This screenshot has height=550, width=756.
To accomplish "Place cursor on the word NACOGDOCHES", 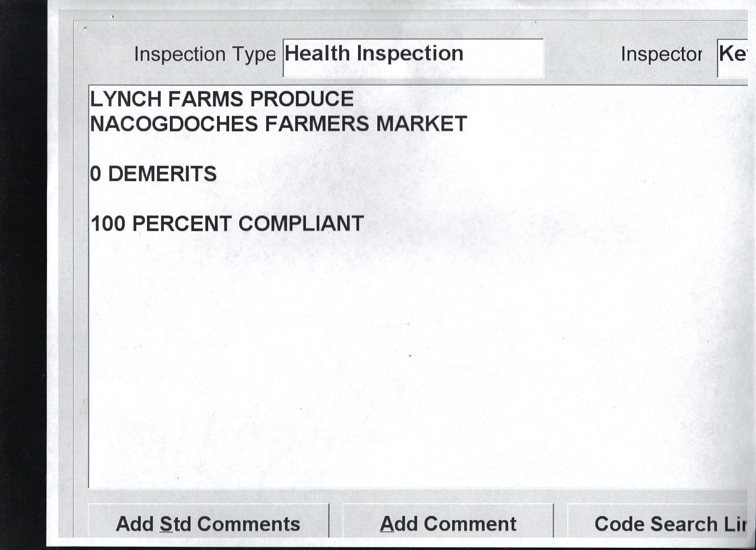I will [x=174, y=124].
